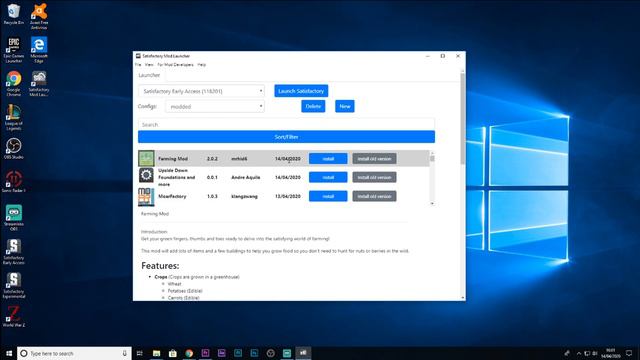
Task: Click the mod list scroll up arrow
Action: (x=432, y=153)
